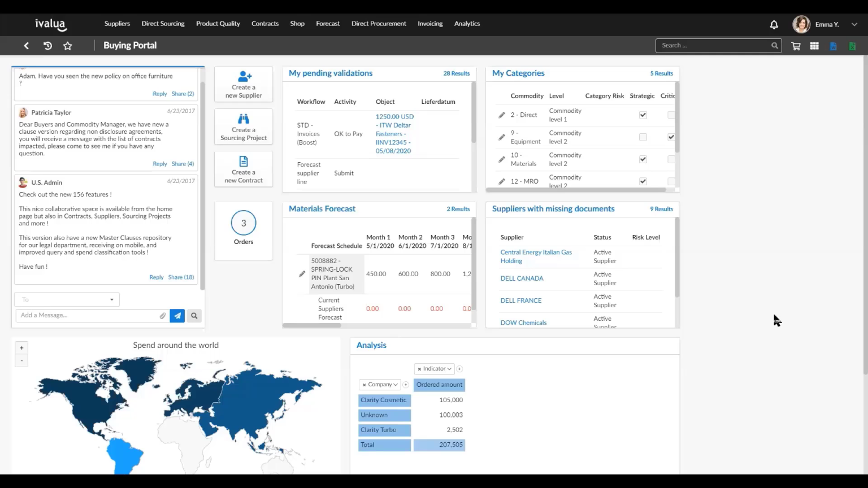Open supplier DELL CANADA
The image size is (868, 488).
click(522, 278)
